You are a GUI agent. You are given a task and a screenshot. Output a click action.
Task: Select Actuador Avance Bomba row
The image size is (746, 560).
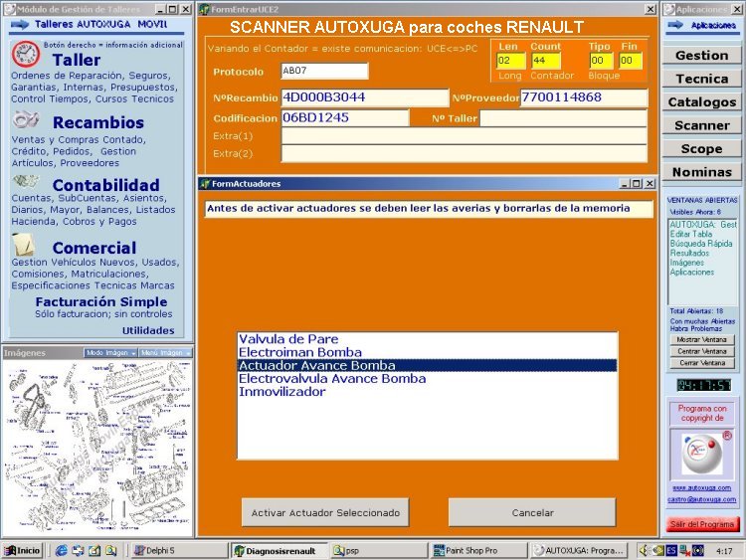(x=427, y=365)
